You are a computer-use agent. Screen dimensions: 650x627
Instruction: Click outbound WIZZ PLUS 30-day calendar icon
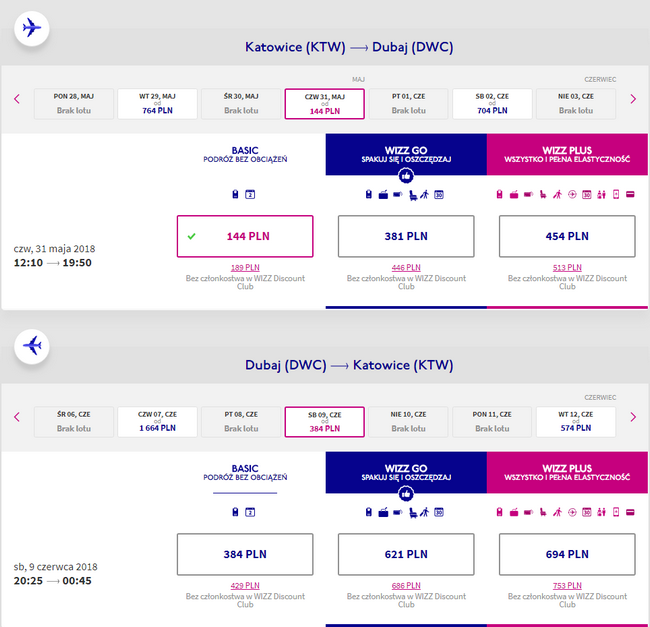tap(587, 194)
